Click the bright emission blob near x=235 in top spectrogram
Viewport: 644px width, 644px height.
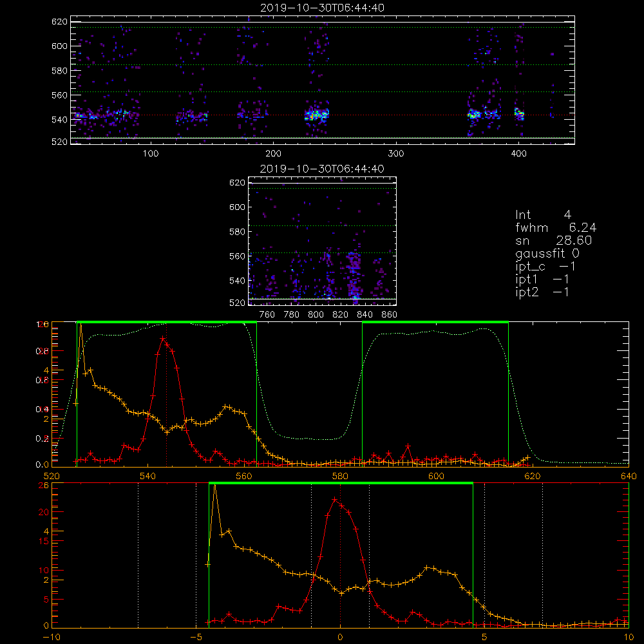point(316,115)
